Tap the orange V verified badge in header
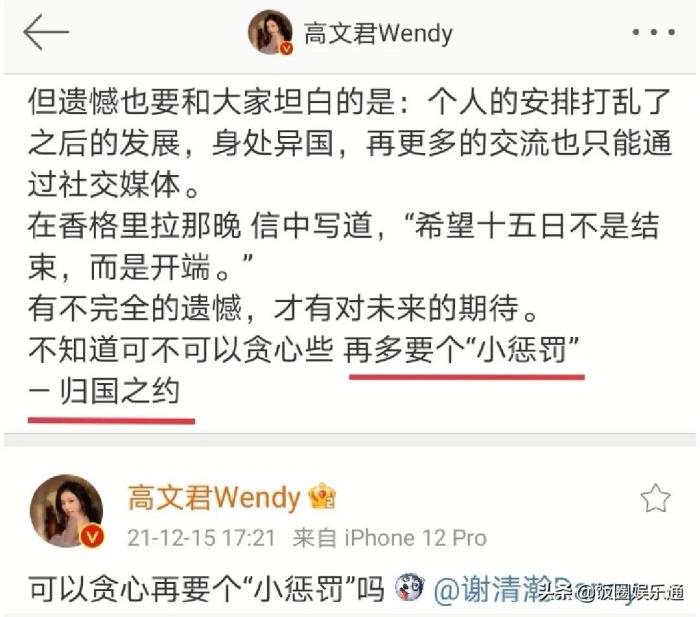 point(286,48)
